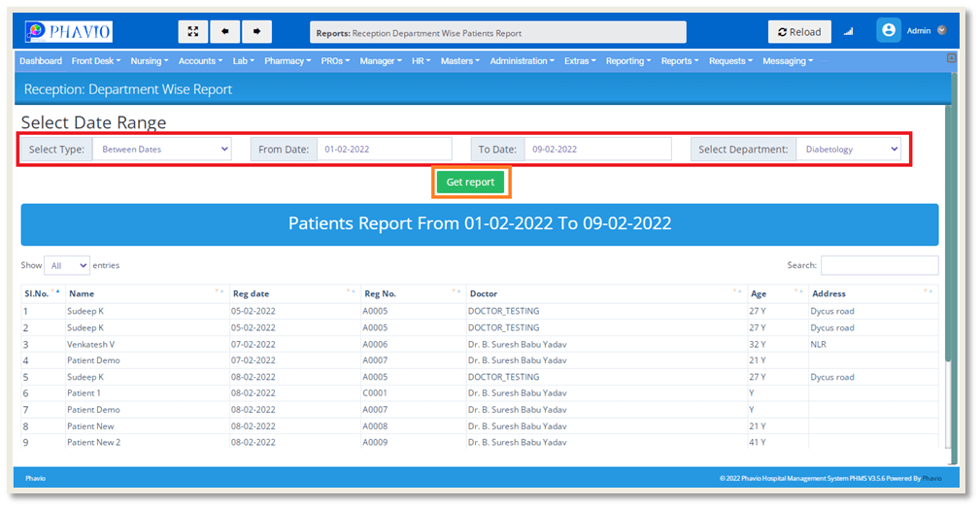Go back with the left arrow button
Image resolution: width=980 pixels, height=508 pixels.
(225, 31)
